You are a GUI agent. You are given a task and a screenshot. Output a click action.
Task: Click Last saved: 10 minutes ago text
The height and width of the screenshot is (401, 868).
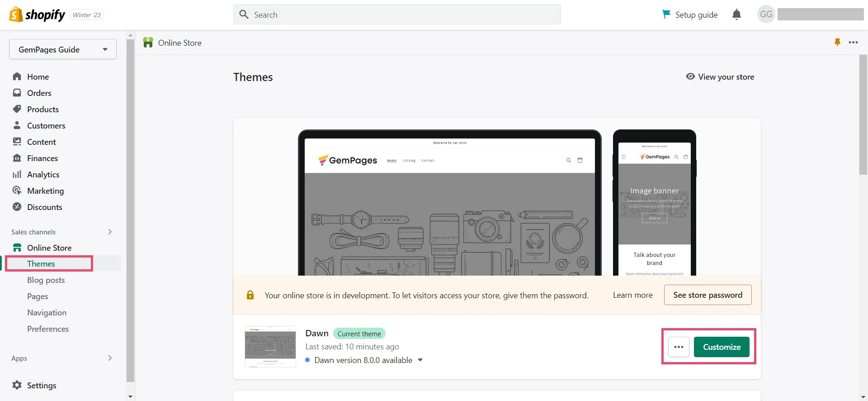pos(352,347)
